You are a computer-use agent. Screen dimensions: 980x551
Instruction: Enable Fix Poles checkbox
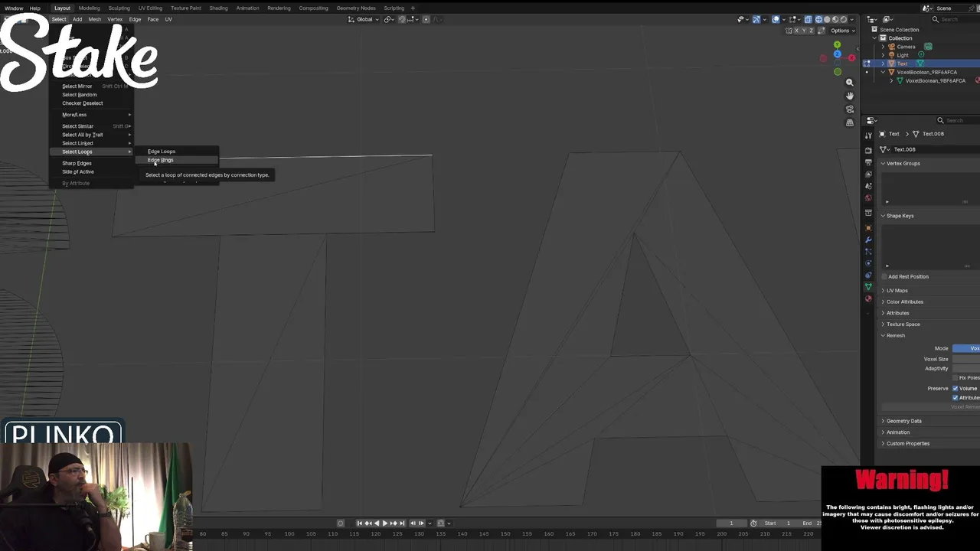click(x=955, y=377)
